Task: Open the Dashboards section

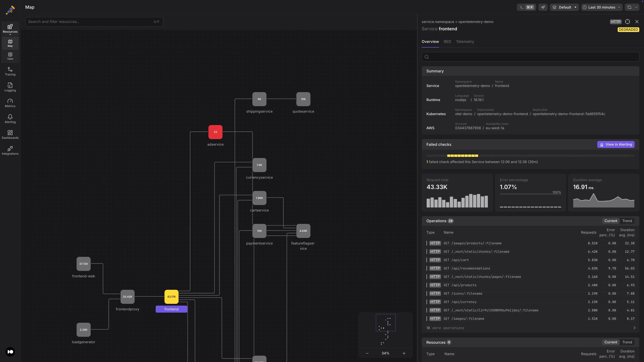Action: click(10, 134)
